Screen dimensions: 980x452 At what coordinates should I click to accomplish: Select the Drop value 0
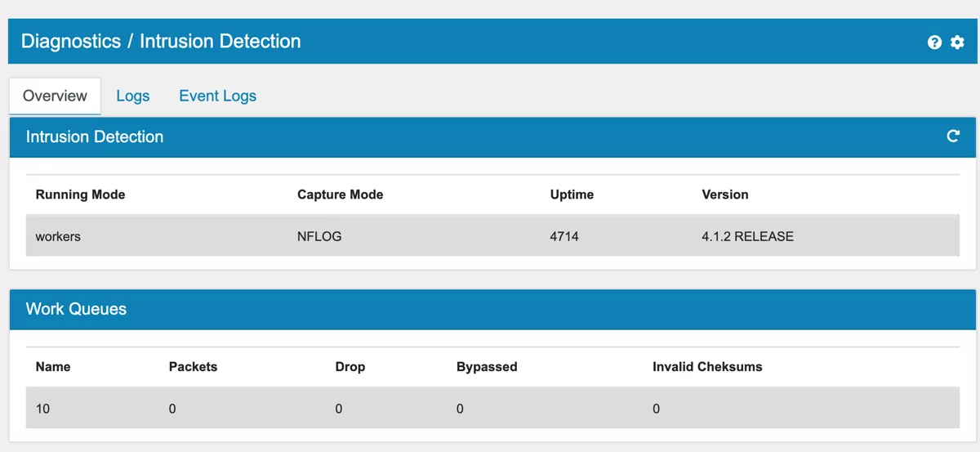[x=338, y=409]
